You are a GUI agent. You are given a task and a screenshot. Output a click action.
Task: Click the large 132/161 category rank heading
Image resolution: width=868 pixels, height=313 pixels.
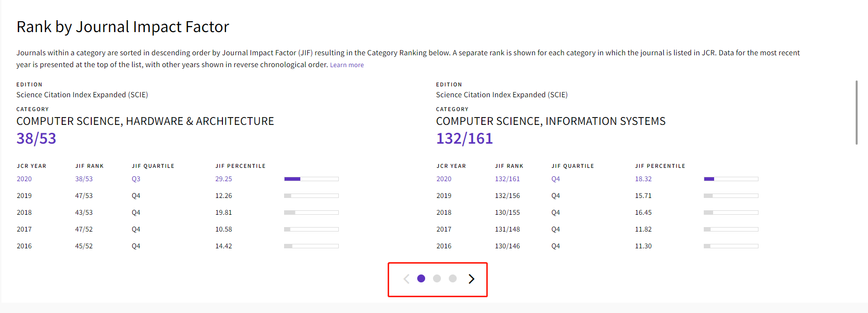(x=465, y=139)
